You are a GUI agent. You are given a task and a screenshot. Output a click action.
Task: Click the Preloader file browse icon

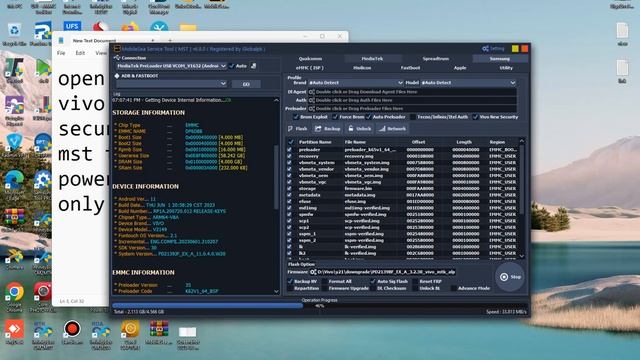click(312, 109)
